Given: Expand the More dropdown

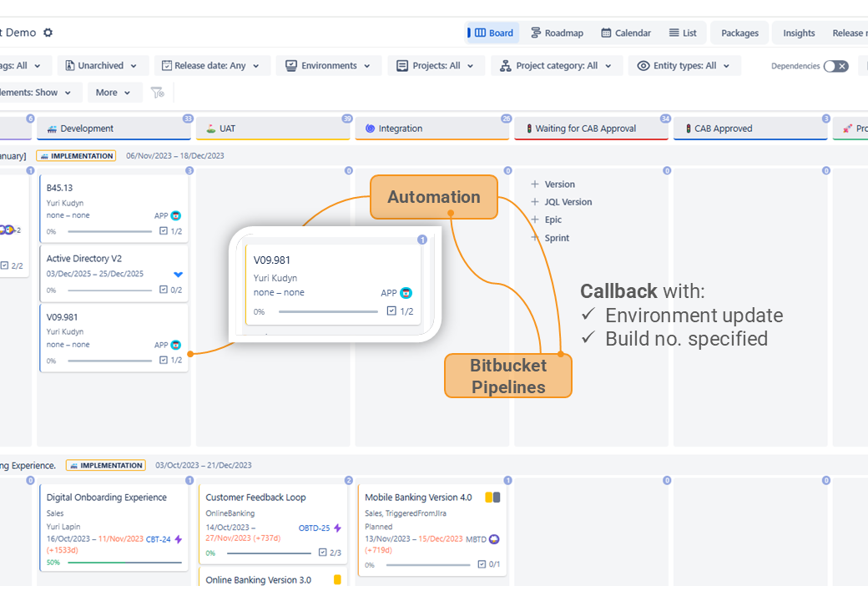Looking at the screenshot, I should click(114, 93).
